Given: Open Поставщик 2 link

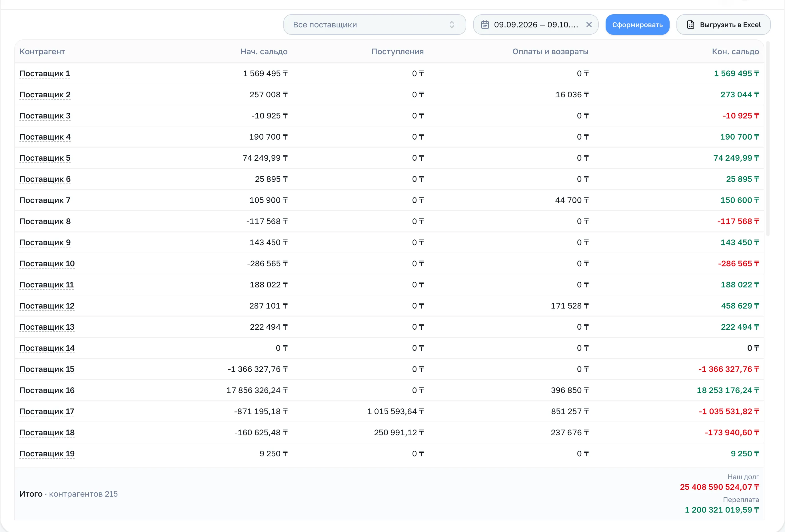Looking at the screenshot, I should pos(45,95).
